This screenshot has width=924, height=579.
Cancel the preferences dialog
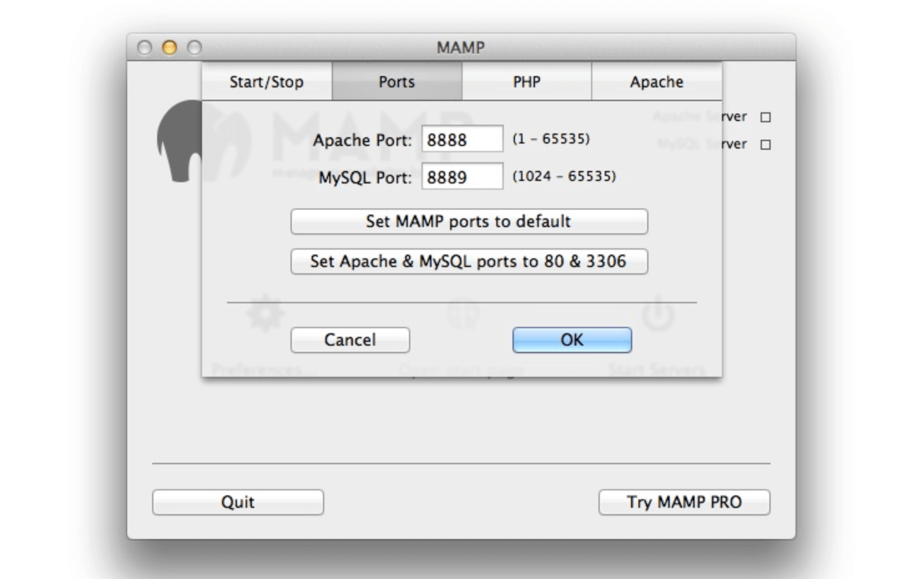tap(350, 340)
